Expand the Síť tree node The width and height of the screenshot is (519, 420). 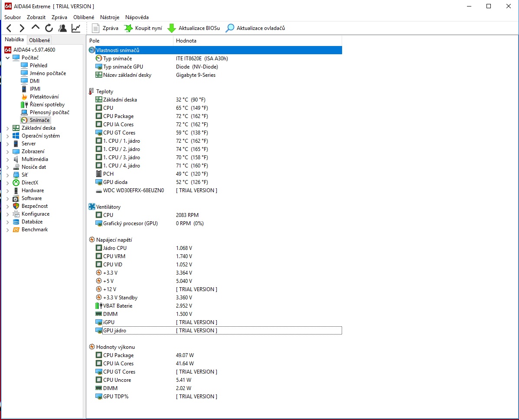coord(8,175)
